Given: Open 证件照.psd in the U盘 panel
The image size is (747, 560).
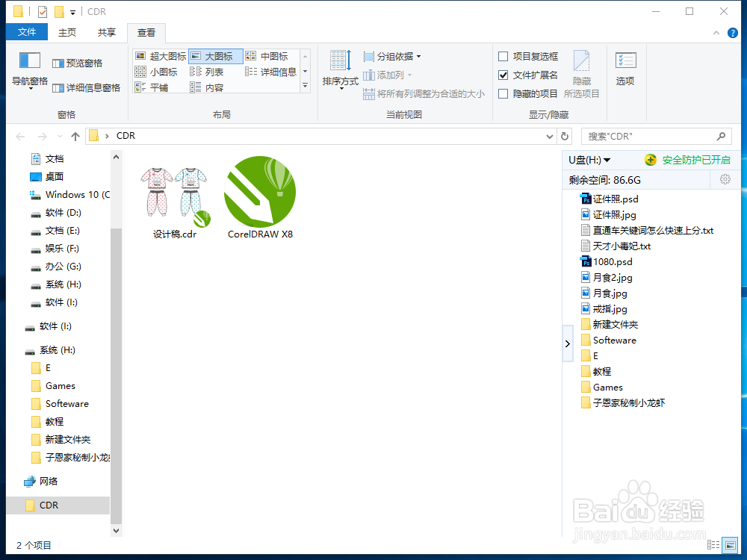Looking at the screenshot, I should click(x=610, y=199).
